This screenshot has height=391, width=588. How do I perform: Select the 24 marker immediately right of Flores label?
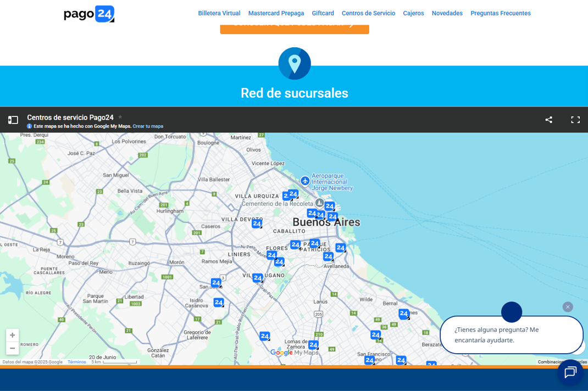tap(296, 245)
